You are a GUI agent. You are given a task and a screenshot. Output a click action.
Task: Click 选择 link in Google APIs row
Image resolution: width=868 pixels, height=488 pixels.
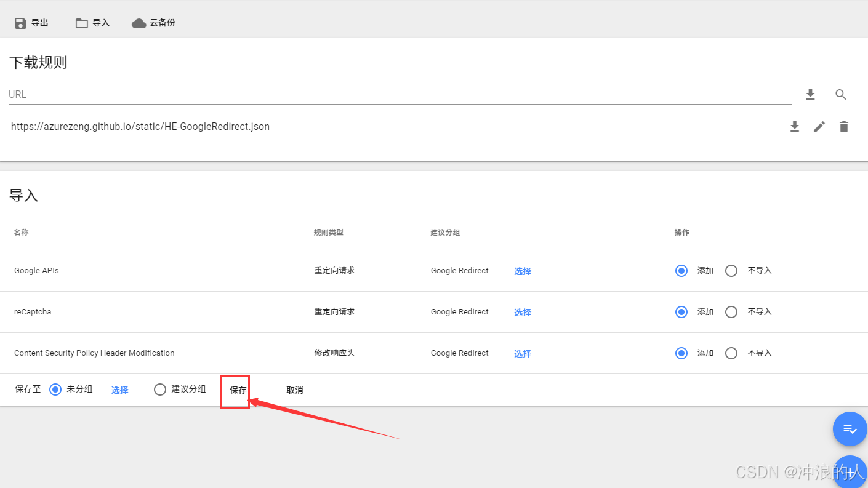click(x=523, y=271)
